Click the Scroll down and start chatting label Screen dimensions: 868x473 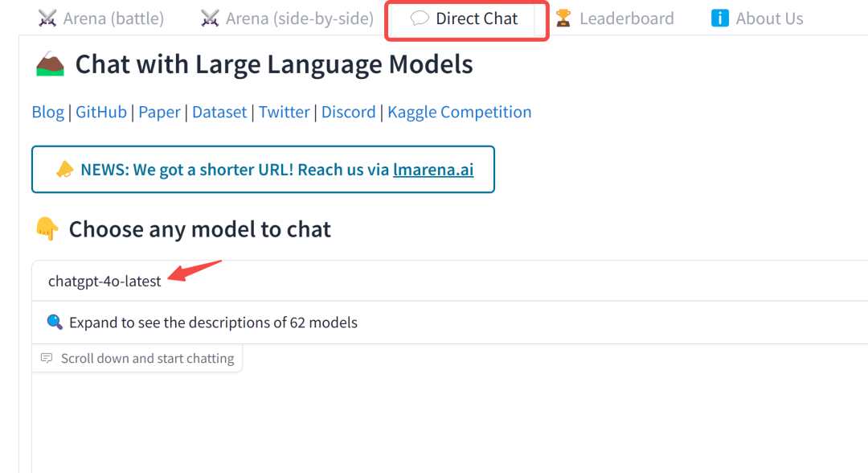pyautogui.click(x=147, y=358)
